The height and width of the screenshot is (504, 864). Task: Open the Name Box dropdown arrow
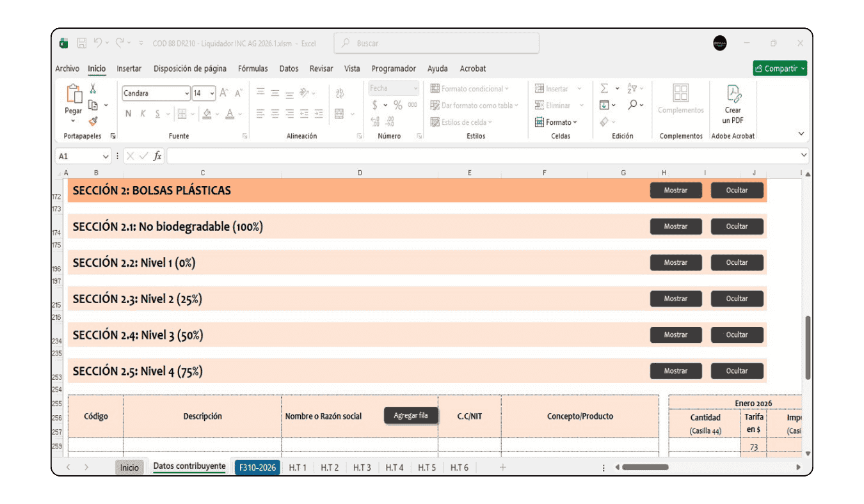[106, 156]
